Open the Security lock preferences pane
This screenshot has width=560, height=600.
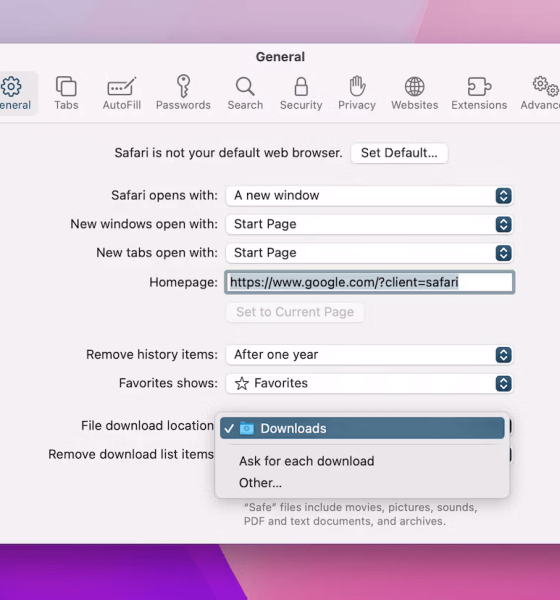point(301,93)
